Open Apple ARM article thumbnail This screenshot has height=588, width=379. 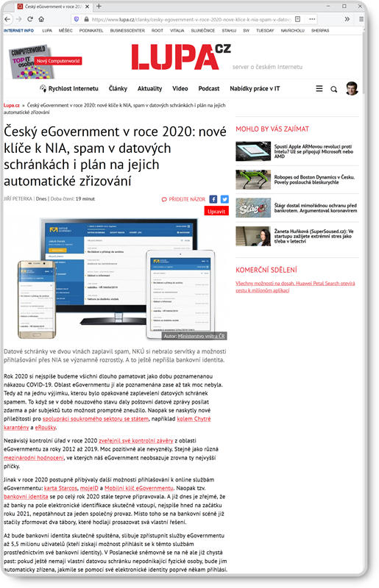click(253, 151)
